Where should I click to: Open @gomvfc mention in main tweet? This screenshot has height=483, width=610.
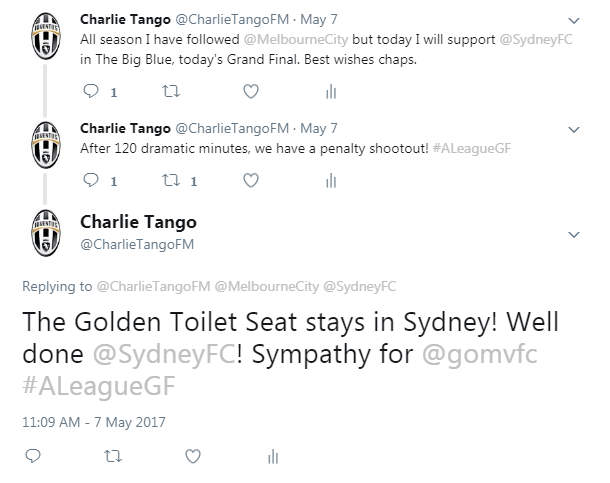(480, 354)
